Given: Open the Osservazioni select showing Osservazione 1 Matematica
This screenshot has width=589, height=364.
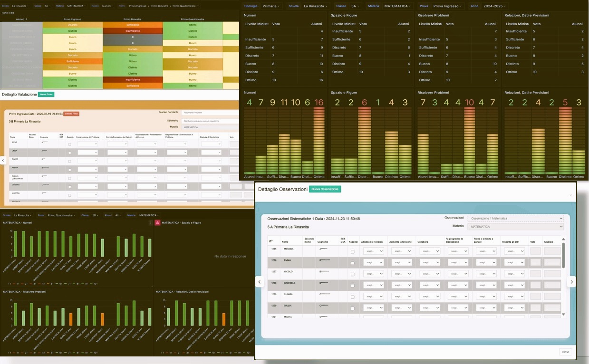Looking at the screenshot, I should click(x=515, y=218).
